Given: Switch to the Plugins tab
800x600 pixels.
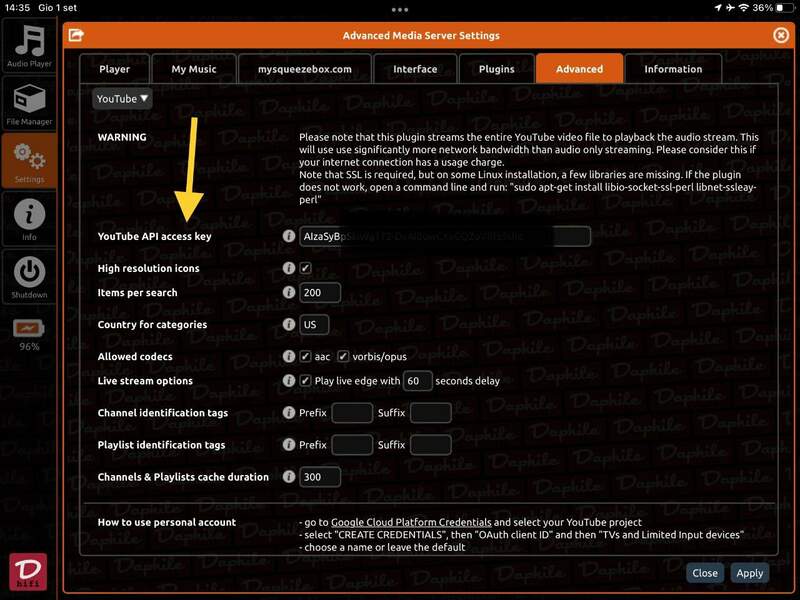Looking at the screenshot, I should (495, 68).
